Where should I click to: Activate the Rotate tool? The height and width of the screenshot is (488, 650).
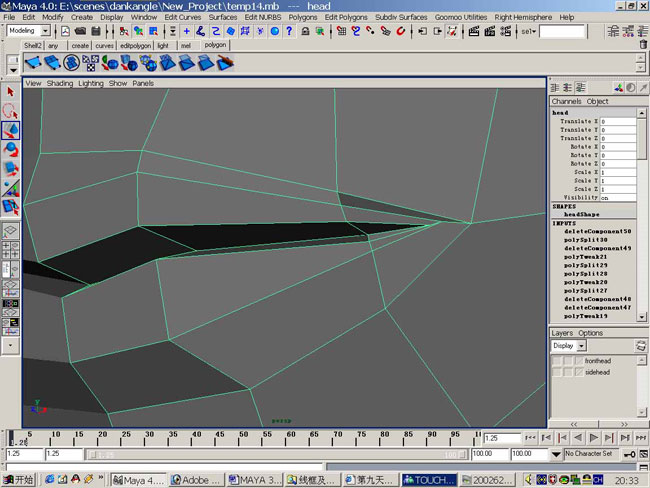point(10,150)
